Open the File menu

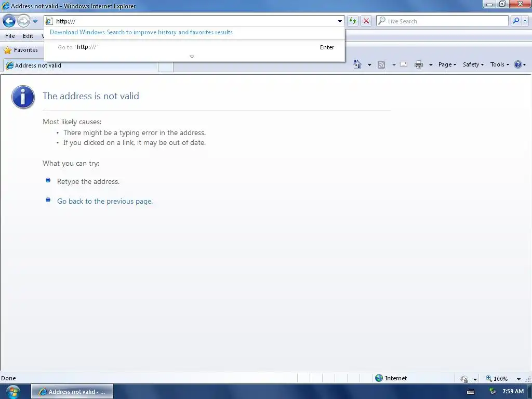pos(10,36)
